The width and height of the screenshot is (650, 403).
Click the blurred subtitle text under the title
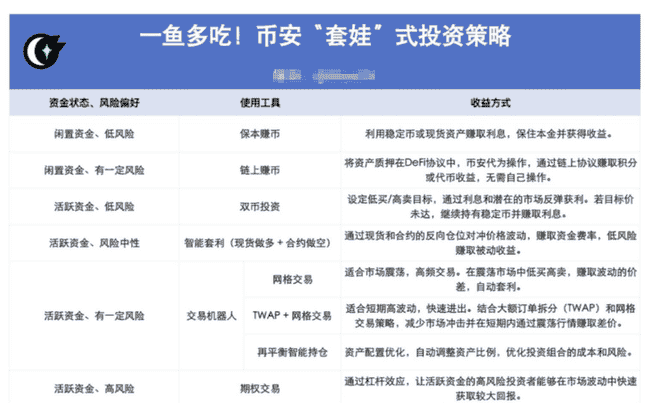[318, 72]
